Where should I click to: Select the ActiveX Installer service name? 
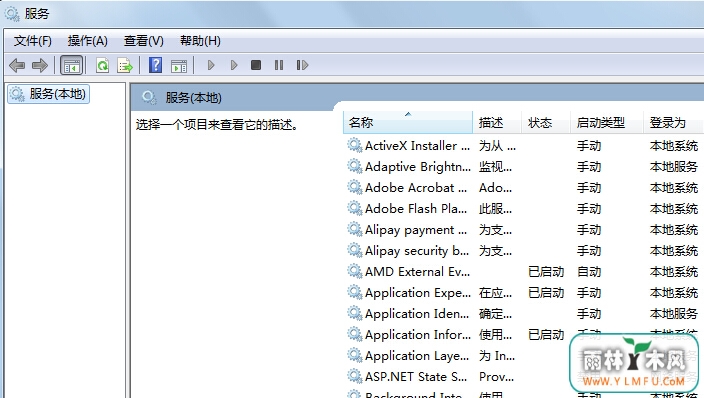click(417, 146)
